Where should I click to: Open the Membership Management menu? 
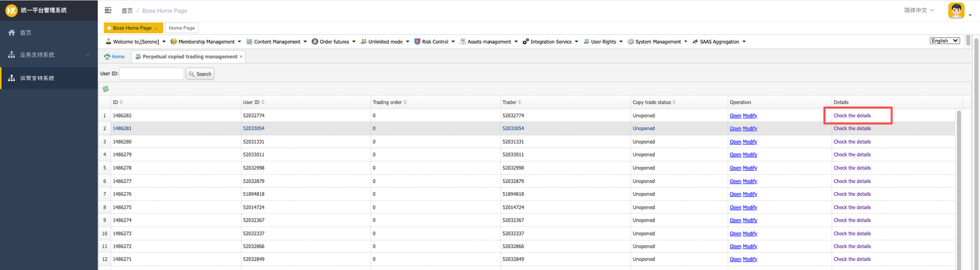206,42
